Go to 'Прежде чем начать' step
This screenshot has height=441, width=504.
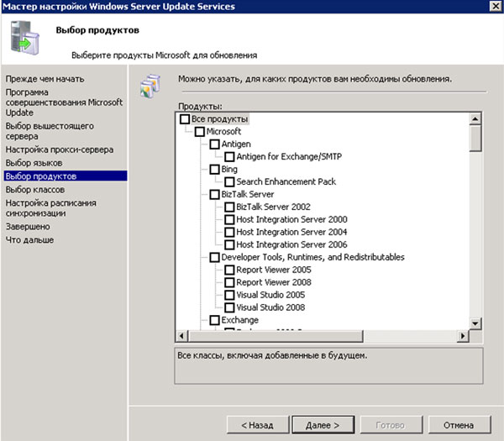point(45,79)
